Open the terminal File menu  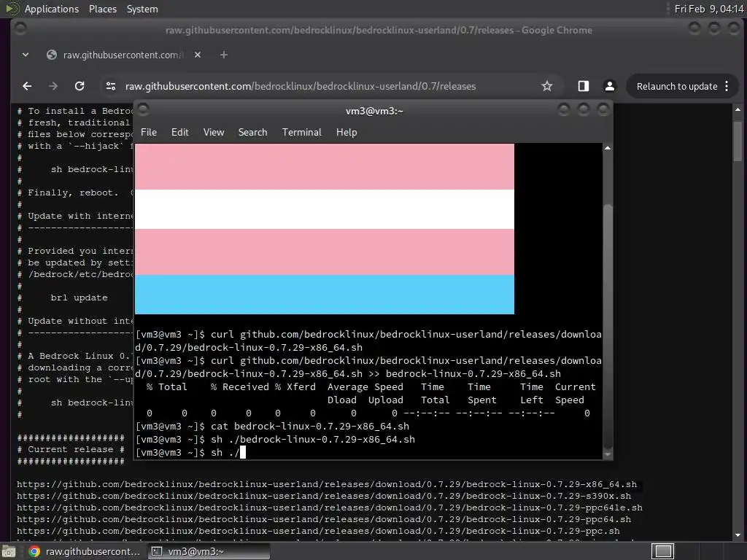tap(149, 132)
